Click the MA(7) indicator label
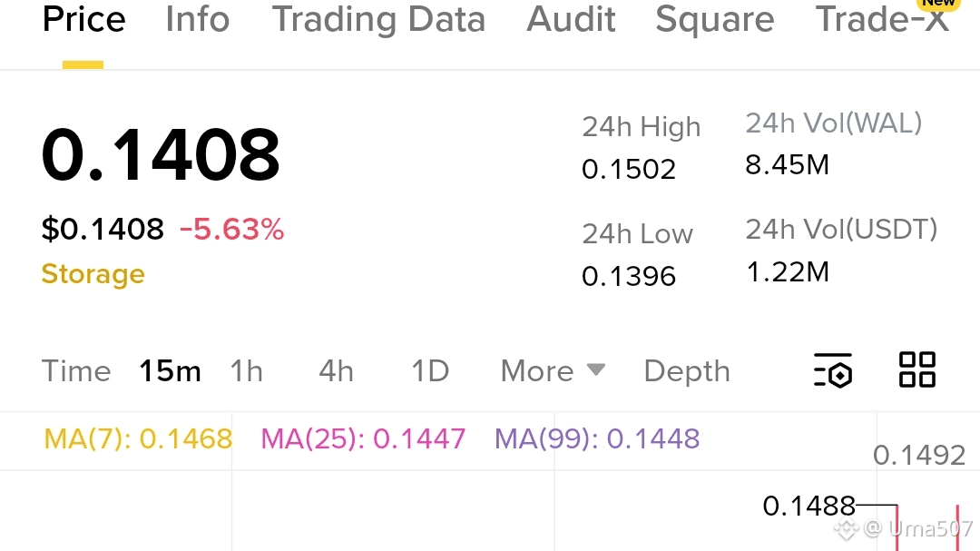 (138, 439)
